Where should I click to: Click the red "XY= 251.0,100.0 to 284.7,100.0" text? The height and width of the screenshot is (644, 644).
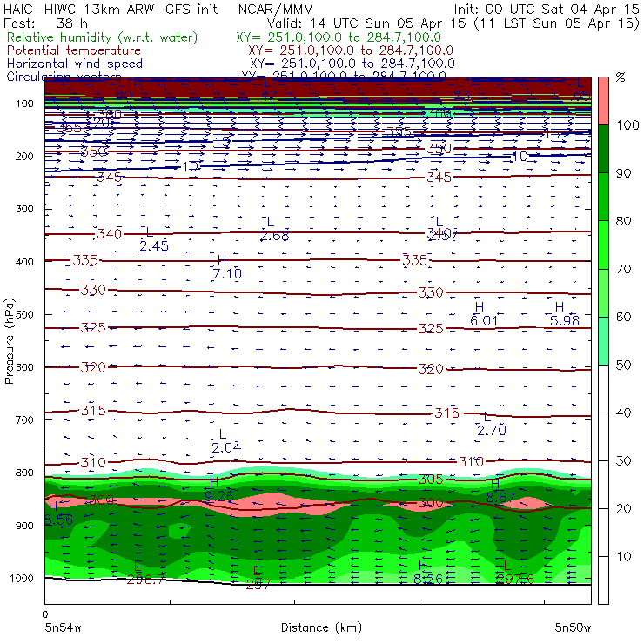(351, 50)
